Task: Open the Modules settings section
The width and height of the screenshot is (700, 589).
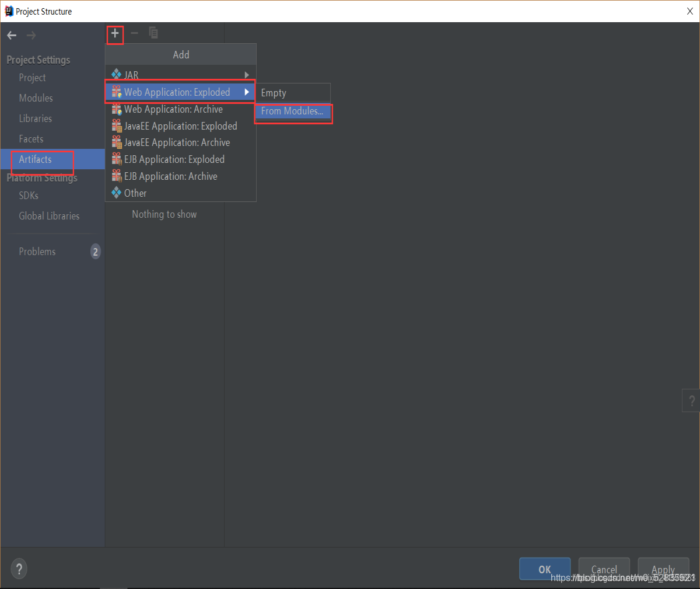Action: (x=52, y=98)
